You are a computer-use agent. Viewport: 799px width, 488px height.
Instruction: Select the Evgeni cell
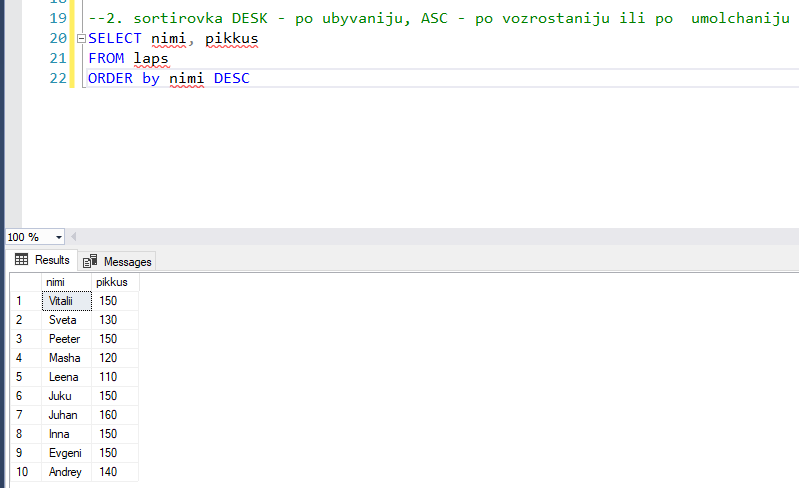coord(67,453)
